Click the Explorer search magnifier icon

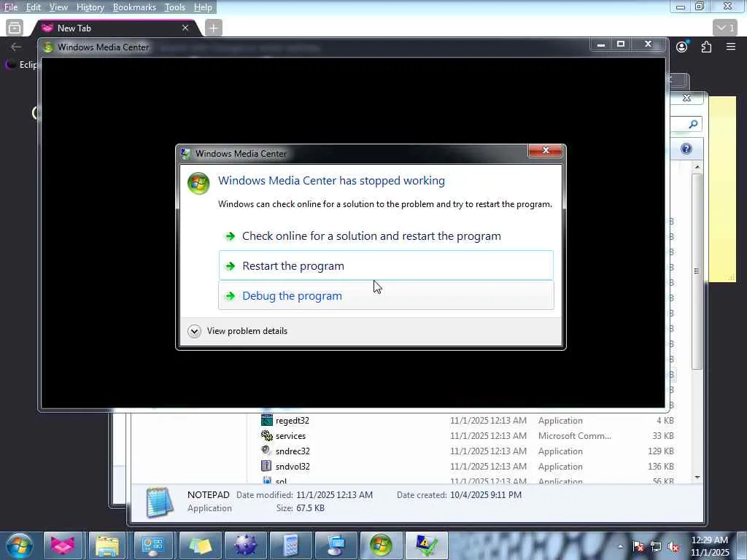(693, 124)
